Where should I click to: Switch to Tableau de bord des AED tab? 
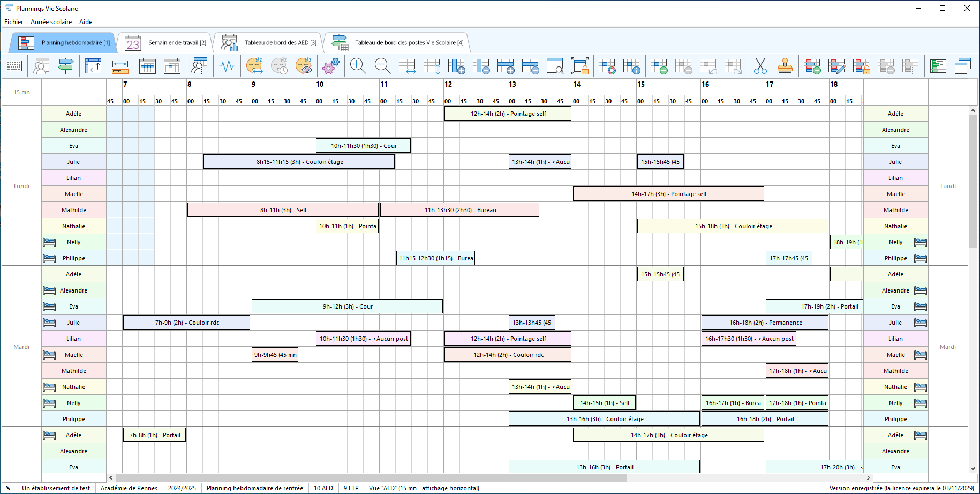pos(268,43)
